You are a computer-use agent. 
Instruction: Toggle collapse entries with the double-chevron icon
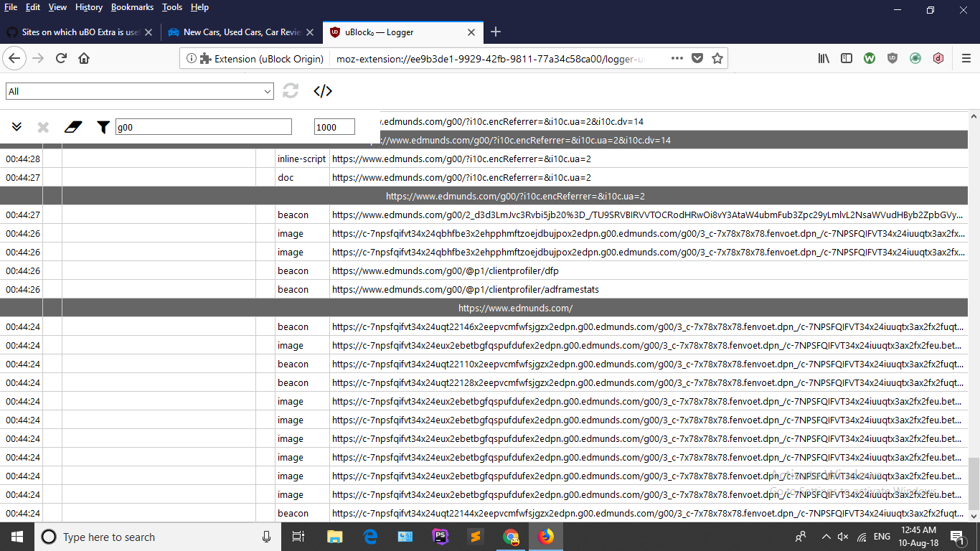17,127
